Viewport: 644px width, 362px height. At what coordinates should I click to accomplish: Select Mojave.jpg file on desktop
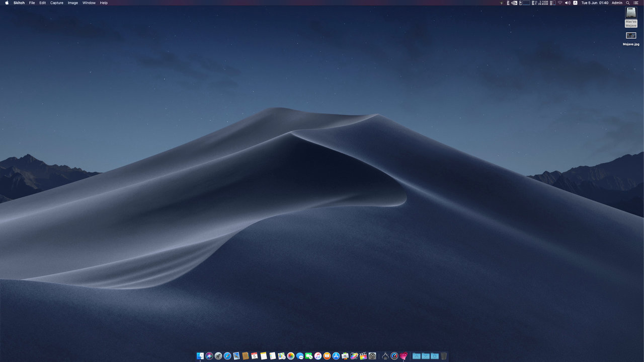631,39
